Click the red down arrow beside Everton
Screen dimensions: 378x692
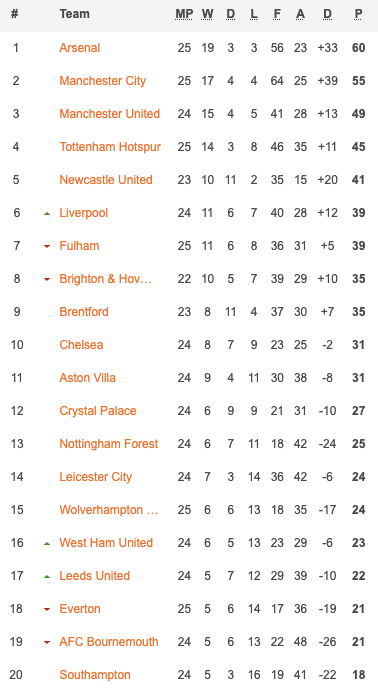[47, 609]
